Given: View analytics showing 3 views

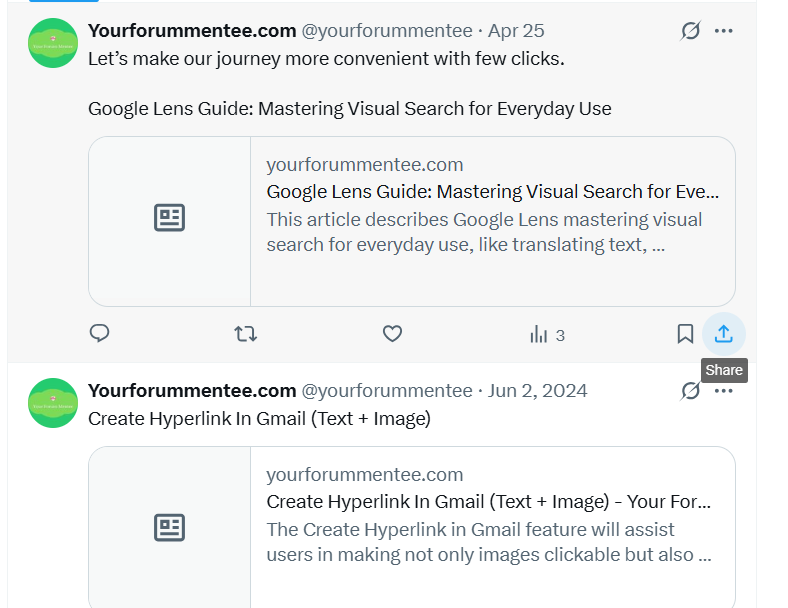Looking at the screenshot, I should coord(547,335).
